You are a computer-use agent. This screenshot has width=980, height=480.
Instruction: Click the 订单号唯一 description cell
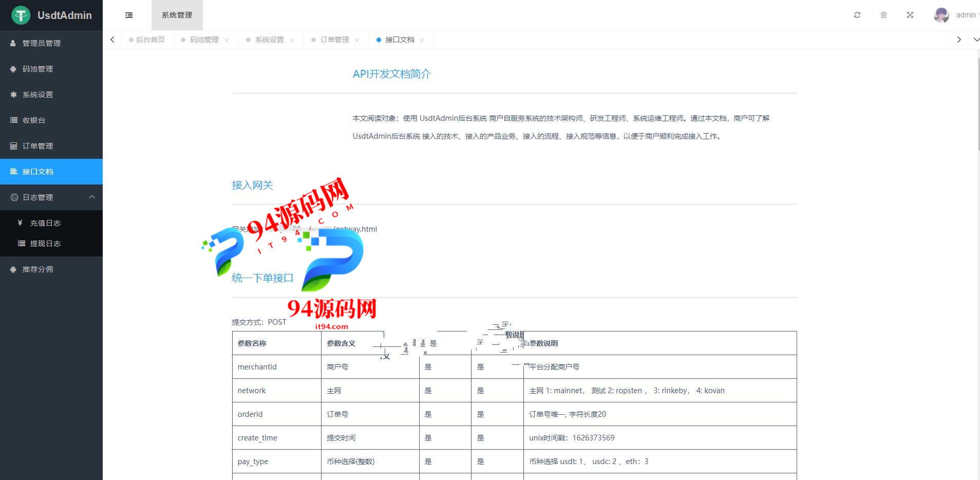point(660,414)
